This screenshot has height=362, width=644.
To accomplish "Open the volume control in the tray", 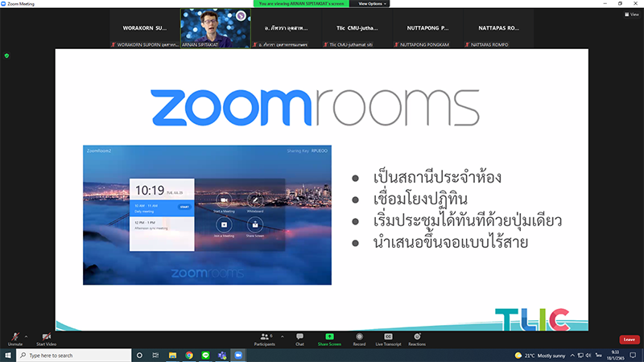I will (588, 356).
